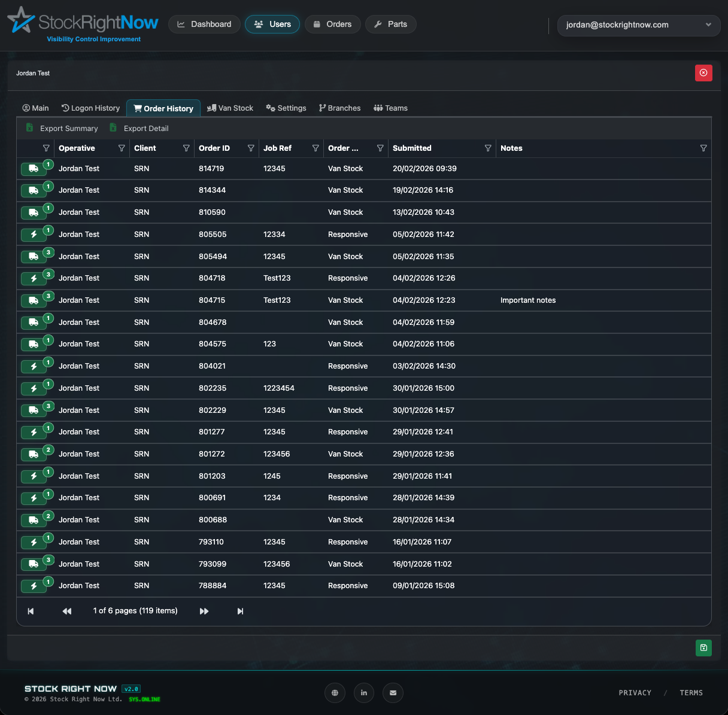Open the Privacy link in the footer
Screen dimensions: 728x715
coord(635,692)
